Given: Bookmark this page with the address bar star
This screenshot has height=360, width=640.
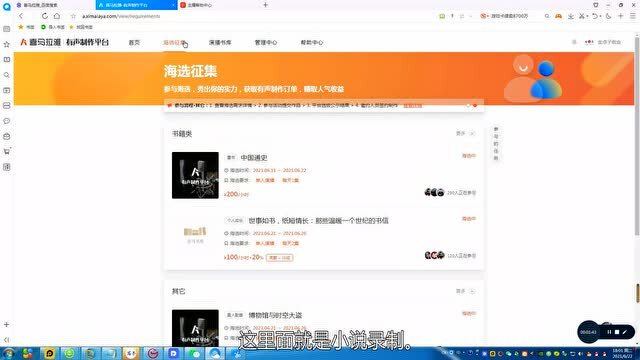Looking at the screenshot, I should pyautogui.click(x=73, y=16).
